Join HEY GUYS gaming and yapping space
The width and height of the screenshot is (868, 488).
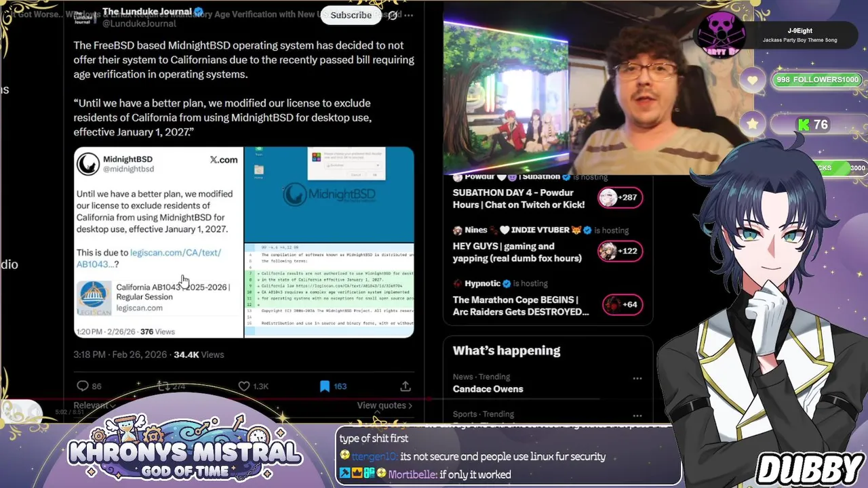pyautogui.click(x=517, y=252)
